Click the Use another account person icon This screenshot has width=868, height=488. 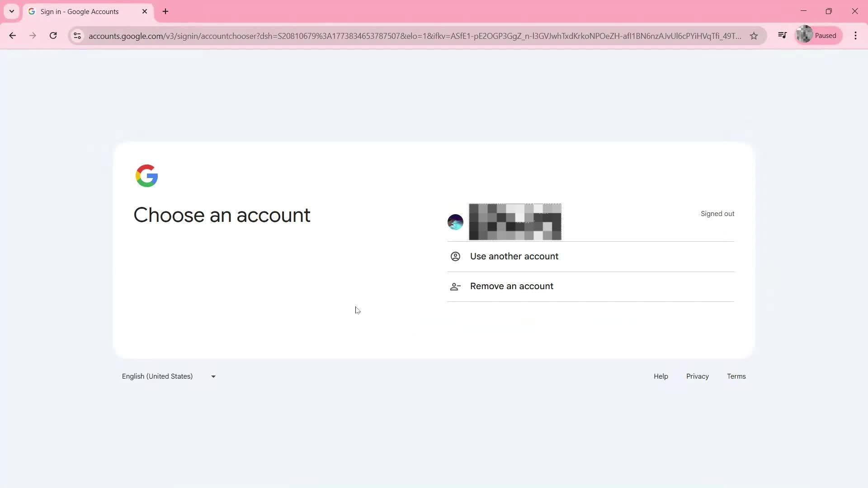pyautogui.click(x=455, y=256)
